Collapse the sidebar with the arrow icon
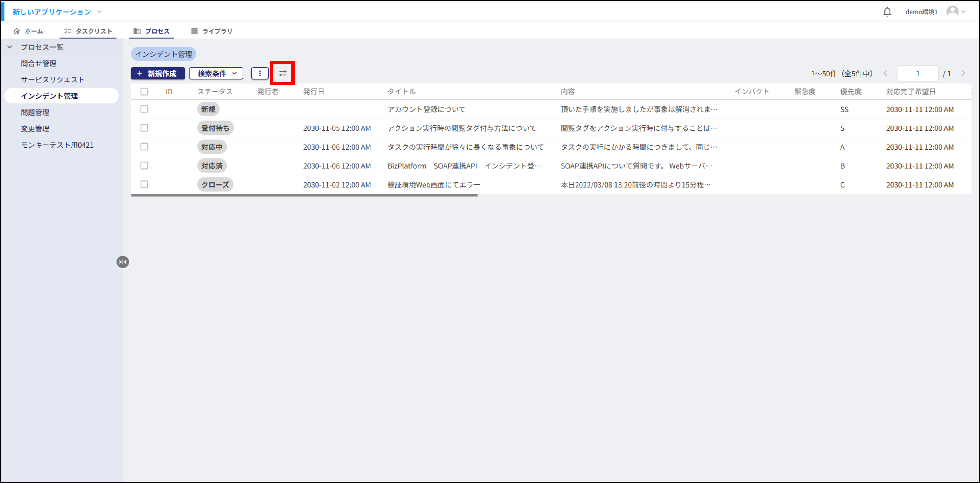Viewport: 980px width, 483px height. [122, 262]
